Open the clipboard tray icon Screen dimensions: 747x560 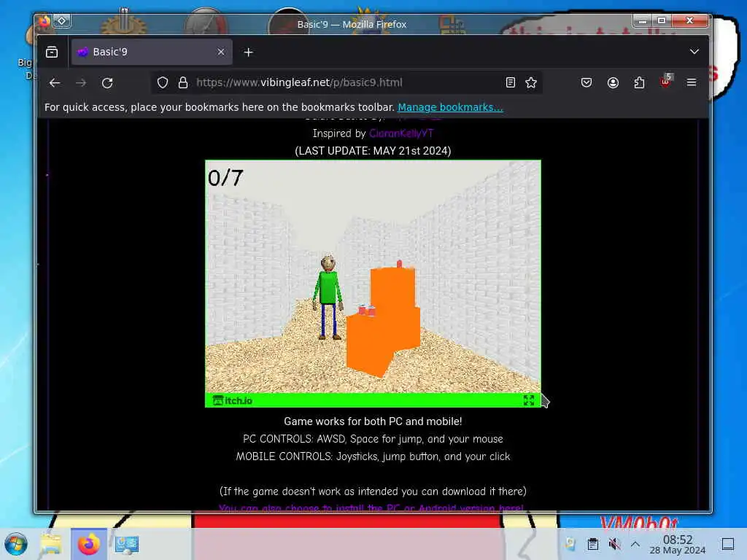pyautogui.click(x=592, y=544)
